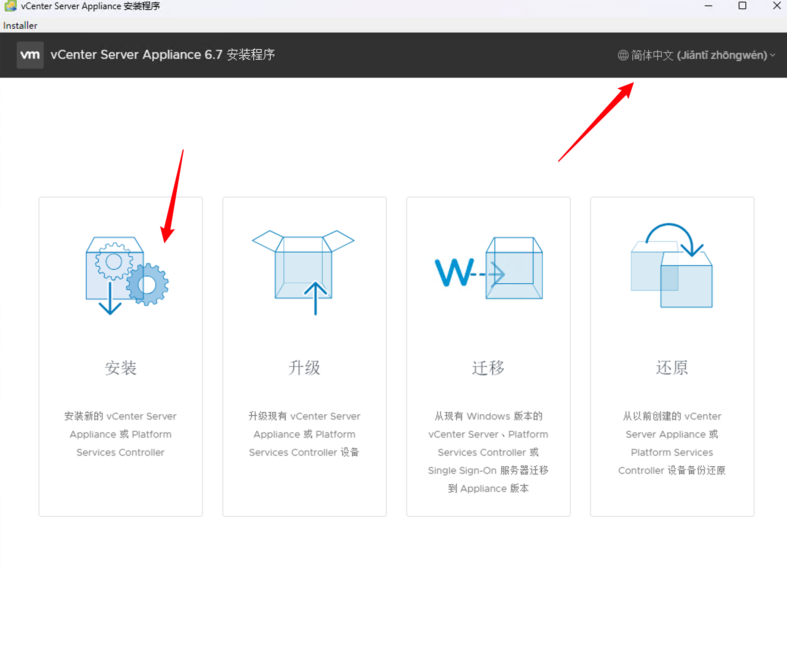Click the Migrate W-arrow icon
This screenshot has height=672, width=787.
(488, 268)
